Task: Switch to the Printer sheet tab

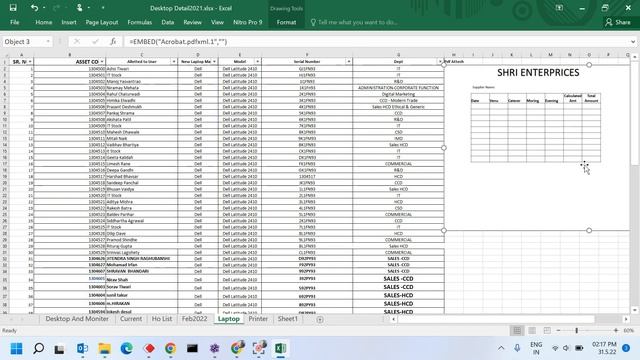Action: [x=258, y=319]
